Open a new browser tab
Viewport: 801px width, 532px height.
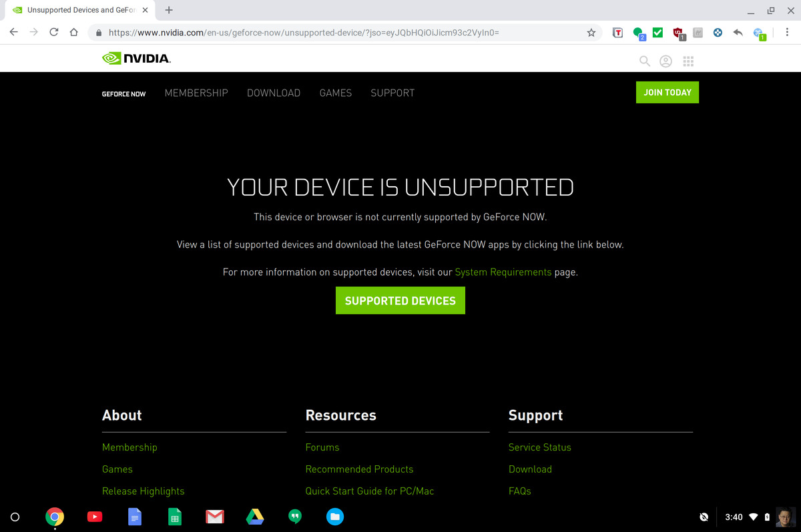click(x=169, y=10)
